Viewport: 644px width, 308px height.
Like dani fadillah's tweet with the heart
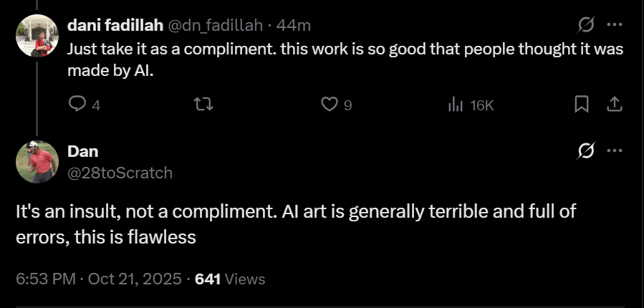click(x=329, y=105)
